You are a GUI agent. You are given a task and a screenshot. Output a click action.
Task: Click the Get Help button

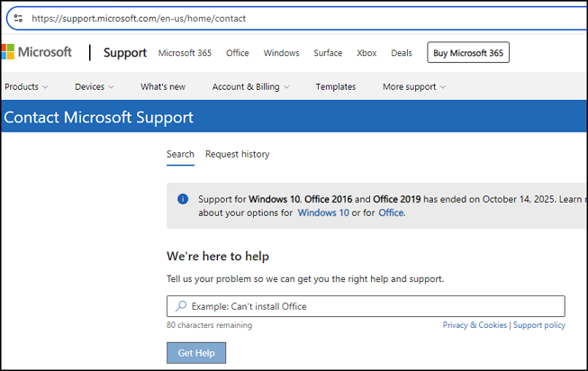(x=196, y=353)
